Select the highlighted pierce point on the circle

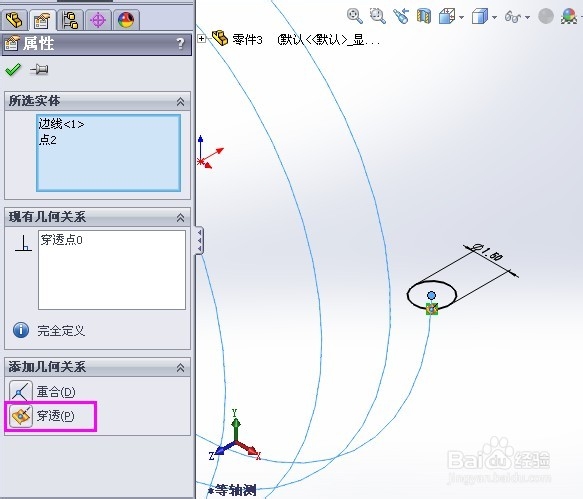[x=432, y=309]
